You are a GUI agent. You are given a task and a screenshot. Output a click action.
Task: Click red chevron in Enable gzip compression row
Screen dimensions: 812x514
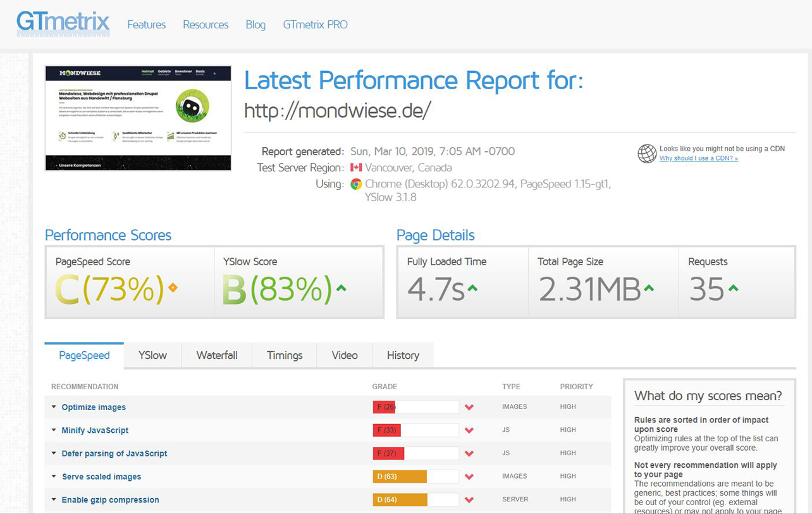click(469, 500)
